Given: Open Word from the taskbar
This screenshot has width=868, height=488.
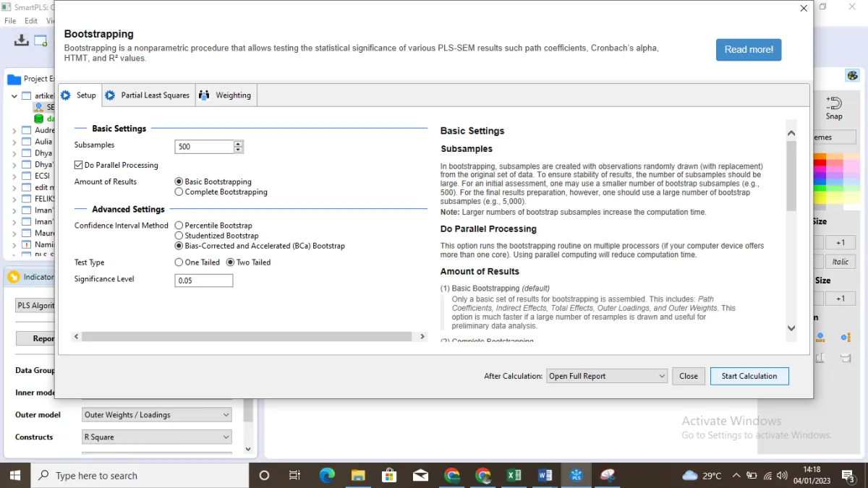Looking at the screenshot, I should [x=545, y=475].
